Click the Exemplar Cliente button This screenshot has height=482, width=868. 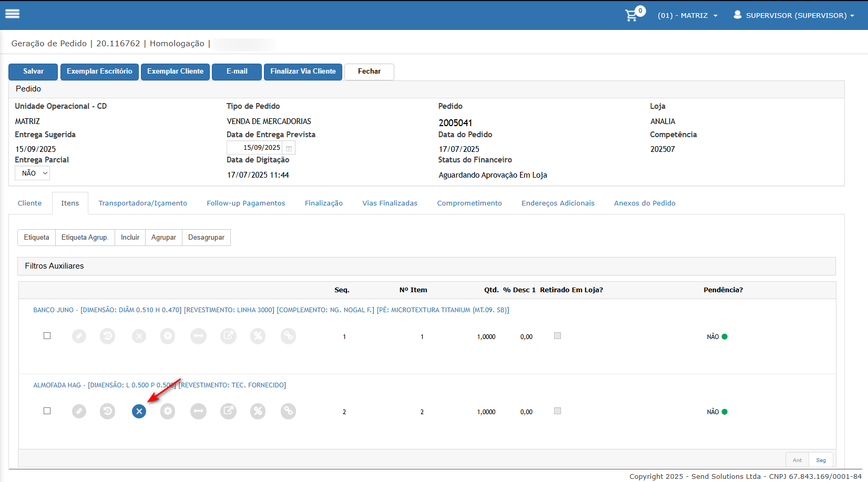tap(175, 71)
